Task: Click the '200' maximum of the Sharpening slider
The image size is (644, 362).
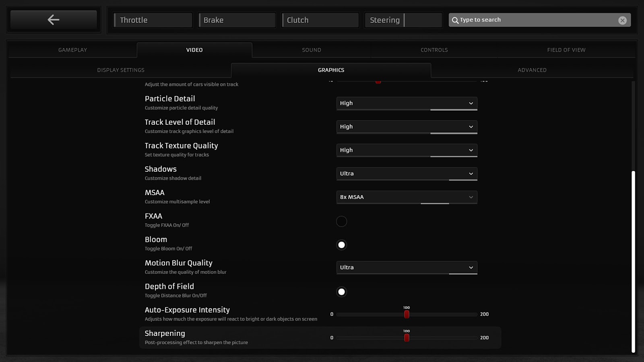Action: click(x=484, y=338)
